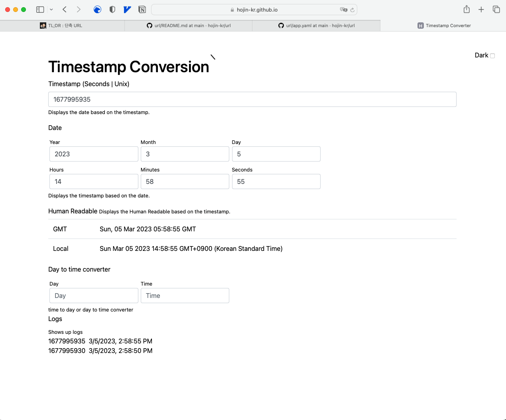The width and height of the screenshot is (506, 420).
Task: Switch to url/app.yaml tab
Action: point(316,26)
